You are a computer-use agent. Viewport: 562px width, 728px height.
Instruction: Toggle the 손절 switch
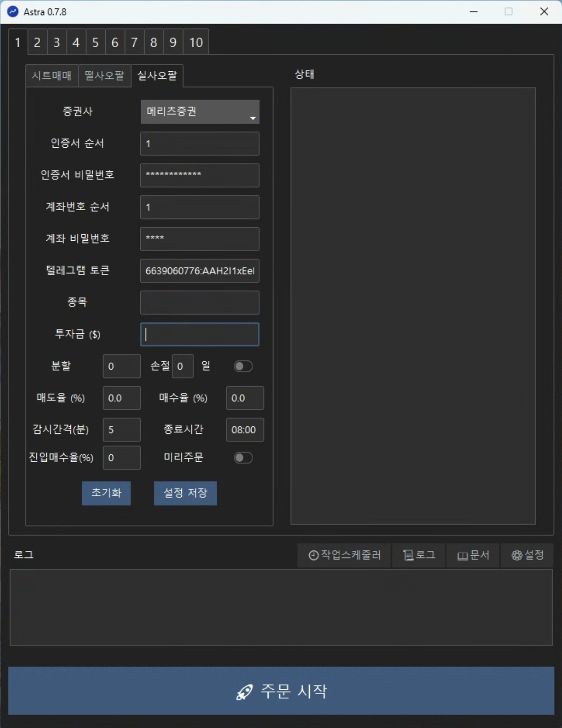tap(243, 366)
